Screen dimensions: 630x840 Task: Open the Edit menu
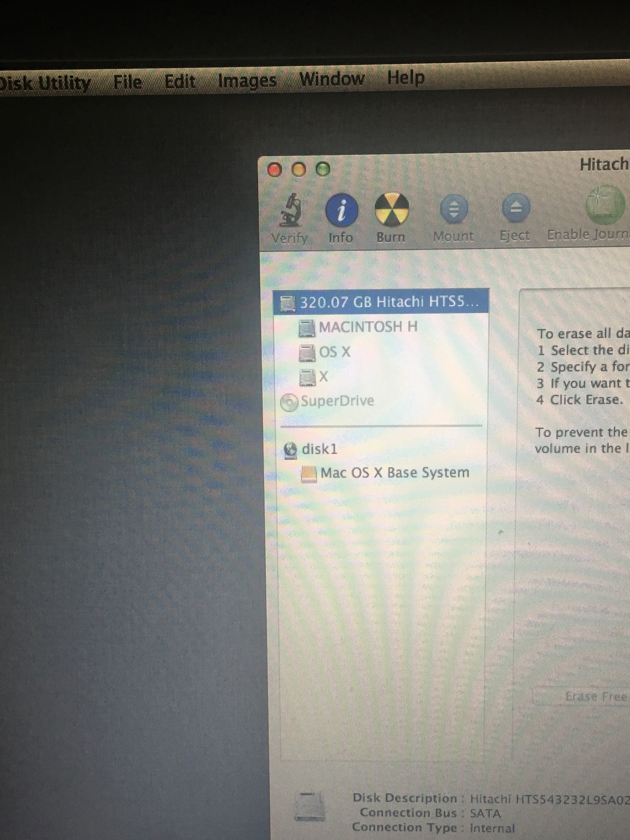click(180, 81)
